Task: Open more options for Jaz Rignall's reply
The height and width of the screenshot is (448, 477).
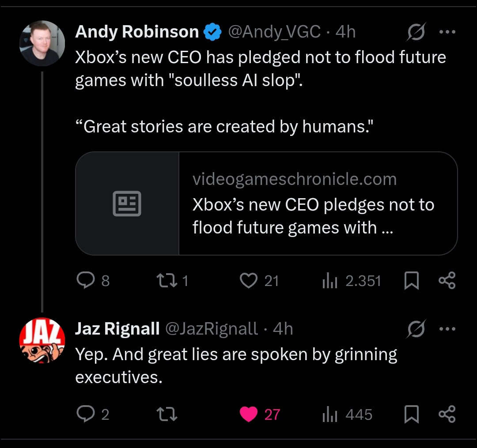Action: pos(447,329)
